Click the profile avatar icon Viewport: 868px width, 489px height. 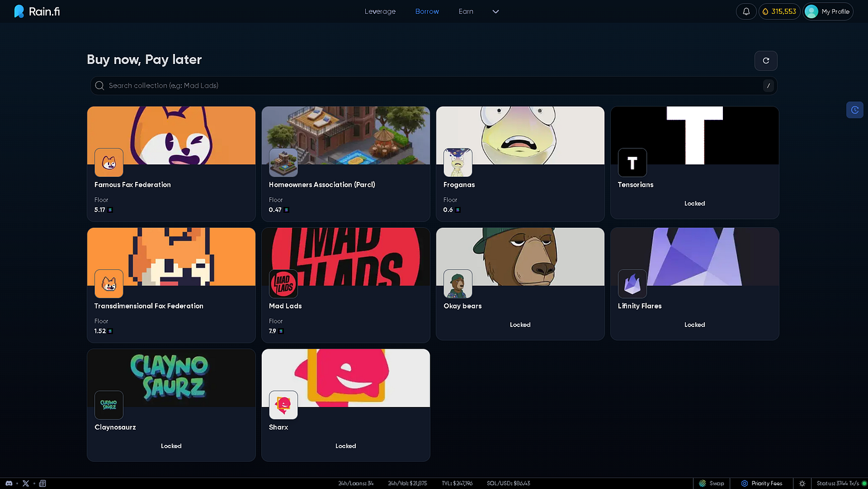811,11
